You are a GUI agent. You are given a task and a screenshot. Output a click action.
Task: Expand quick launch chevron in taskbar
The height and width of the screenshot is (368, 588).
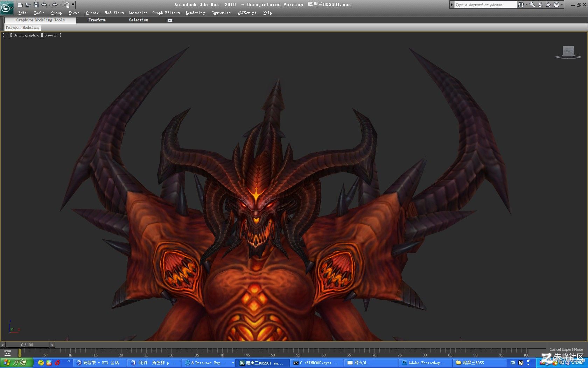[69, 361]
